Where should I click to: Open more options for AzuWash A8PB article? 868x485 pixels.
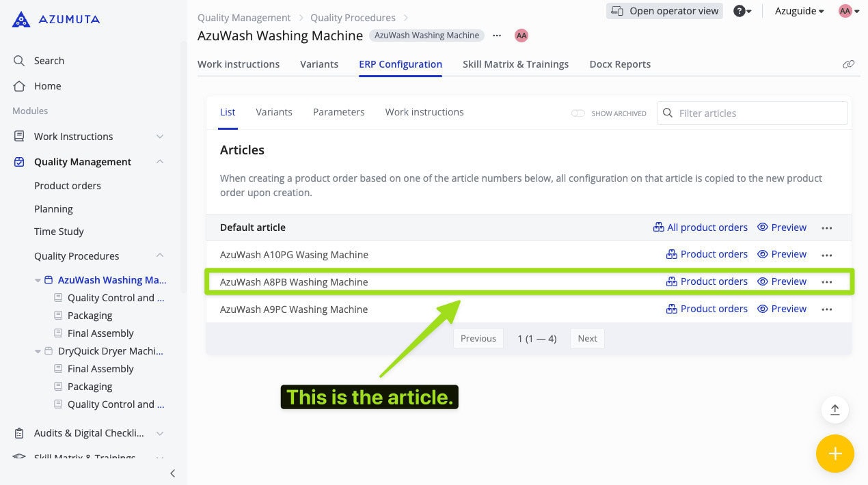[x=826, y=282]
